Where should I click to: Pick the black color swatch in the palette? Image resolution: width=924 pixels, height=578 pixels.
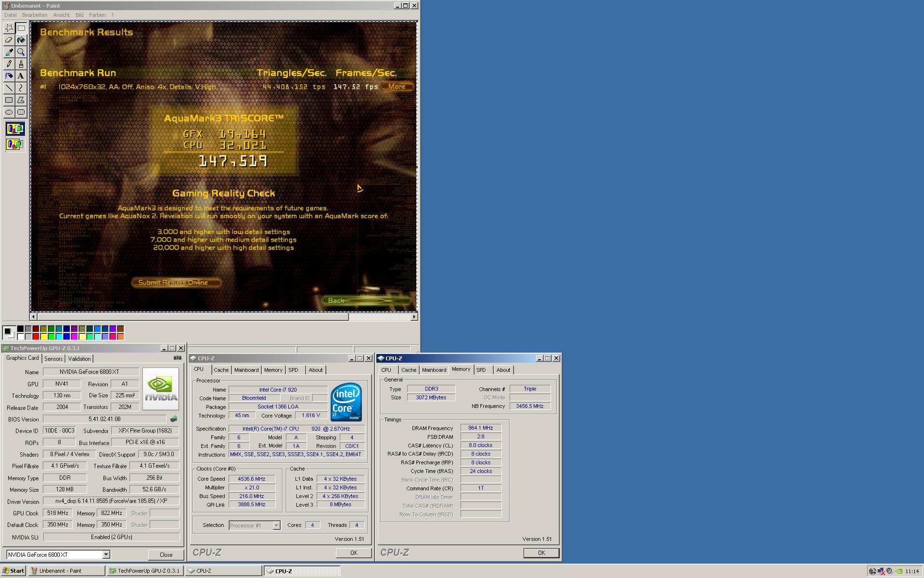point(20,329)
